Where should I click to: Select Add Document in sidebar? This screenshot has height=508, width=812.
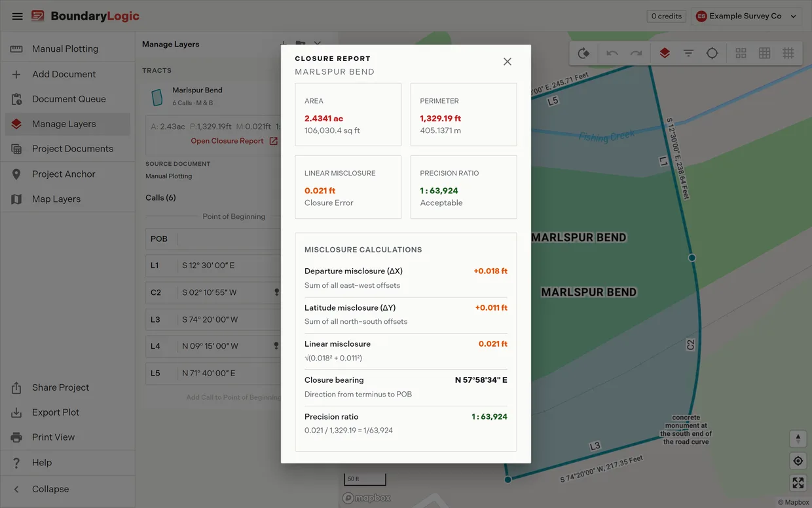(67, 74)
